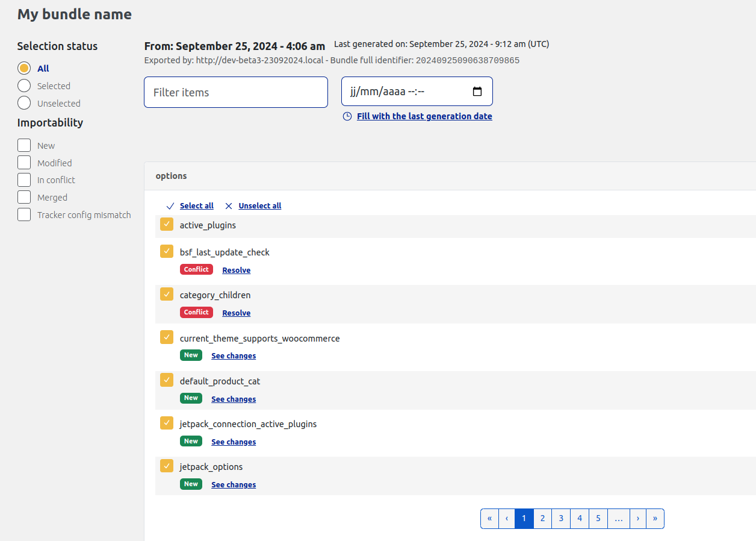The image size is (756, 541).
Task: Enable the New importability filter
Action: click(24, 145)
